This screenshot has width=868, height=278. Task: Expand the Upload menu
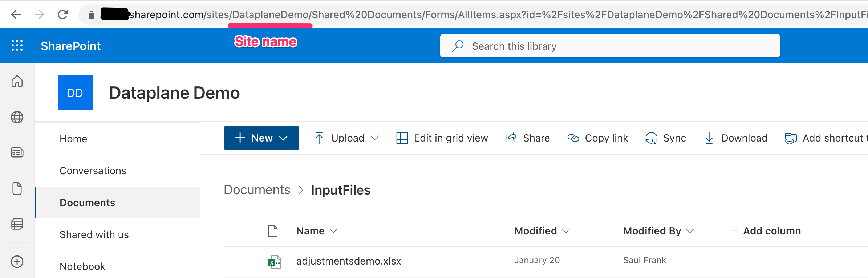click(347, 138)
